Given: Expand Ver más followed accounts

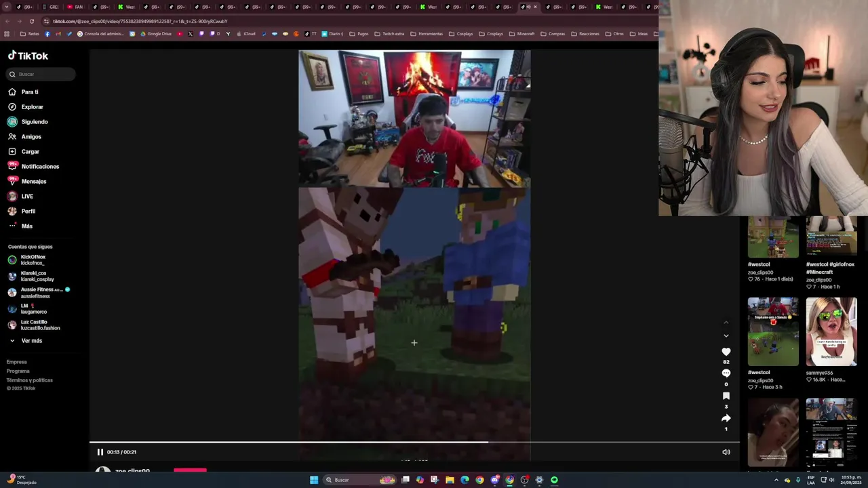Looking at the screenshot, I should pos(31,341).
